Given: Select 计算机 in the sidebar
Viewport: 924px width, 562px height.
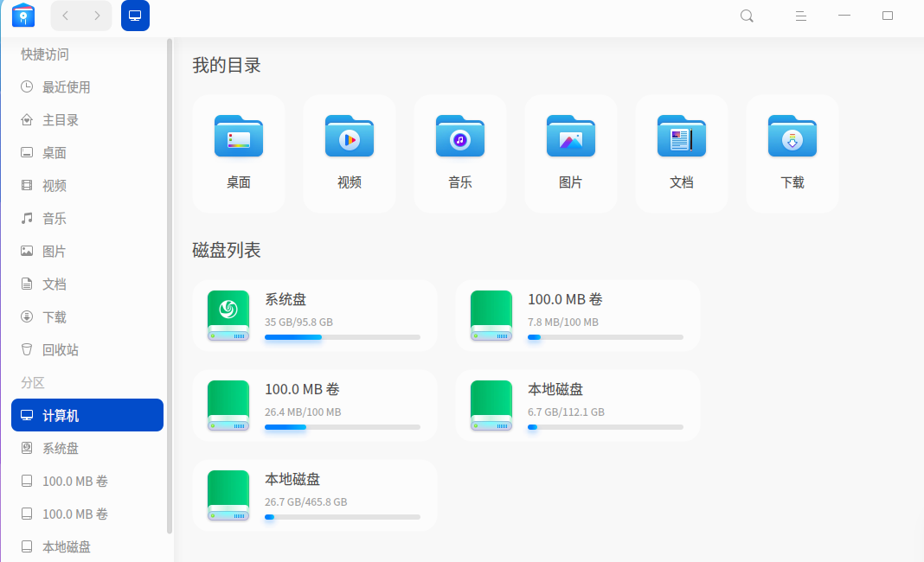Looking at the screenshot, I should [87, 415].
